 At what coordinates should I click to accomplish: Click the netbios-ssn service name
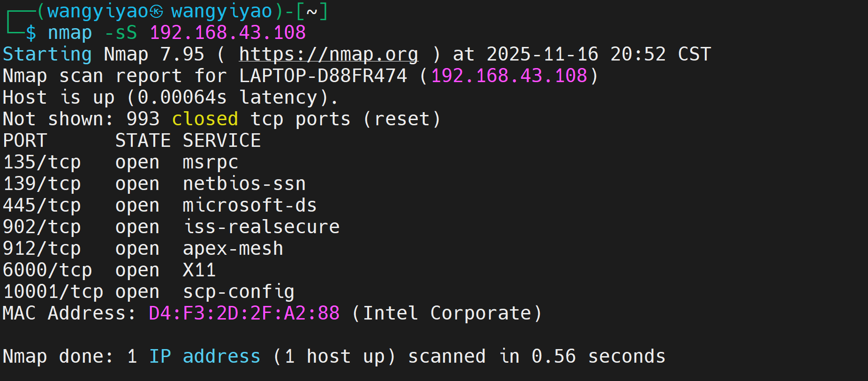244,184
